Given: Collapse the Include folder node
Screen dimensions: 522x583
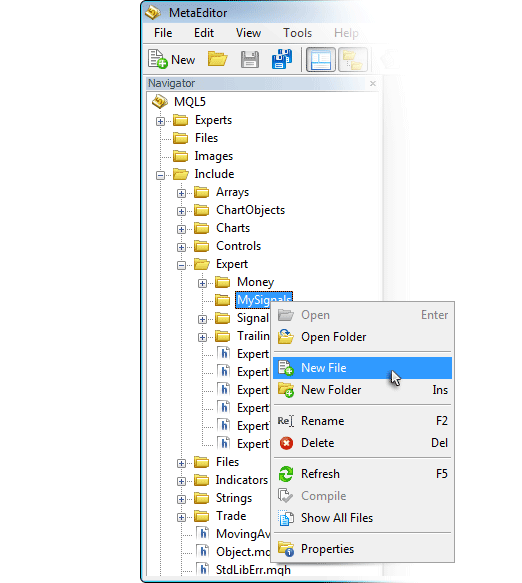Looking at the screenshot, I should 160,175.
